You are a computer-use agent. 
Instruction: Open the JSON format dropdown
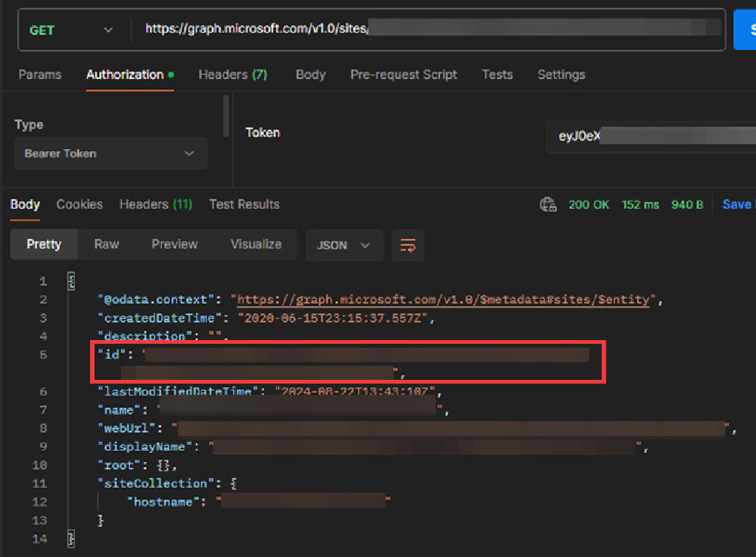tap(344, 244)
